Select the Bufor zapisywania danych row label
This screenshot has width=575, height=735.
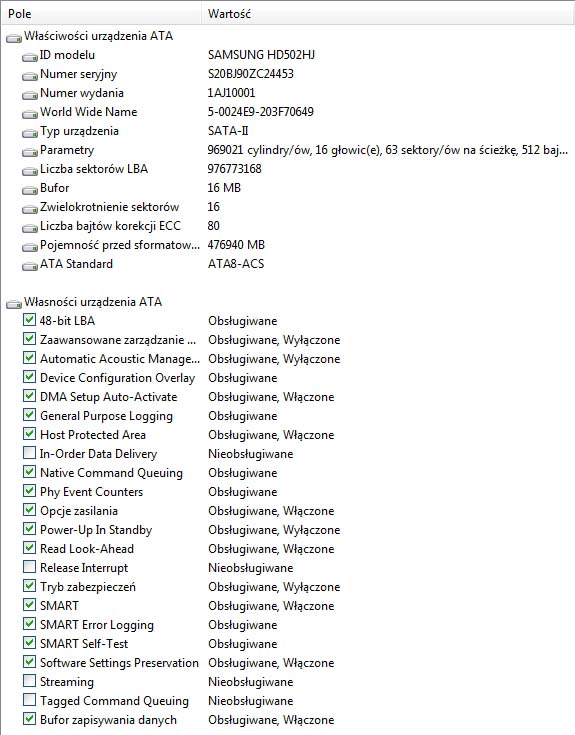click(108, 720)
